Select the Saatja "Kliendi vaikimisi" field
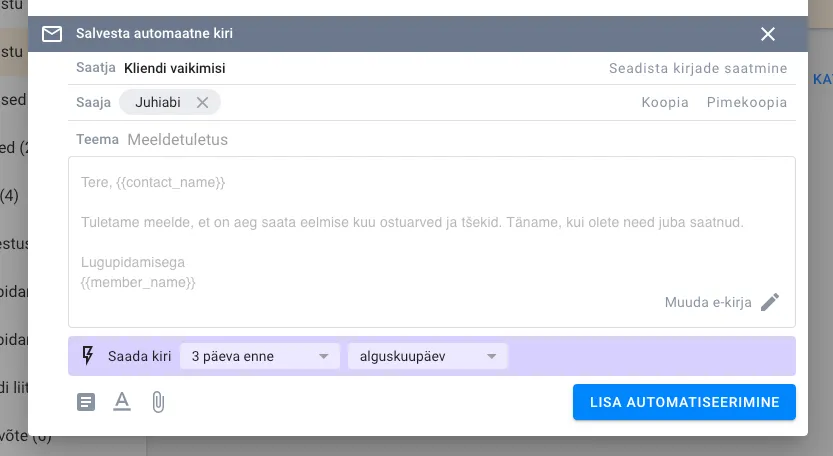Screen dimensions: 833x456 coord(175,69)
